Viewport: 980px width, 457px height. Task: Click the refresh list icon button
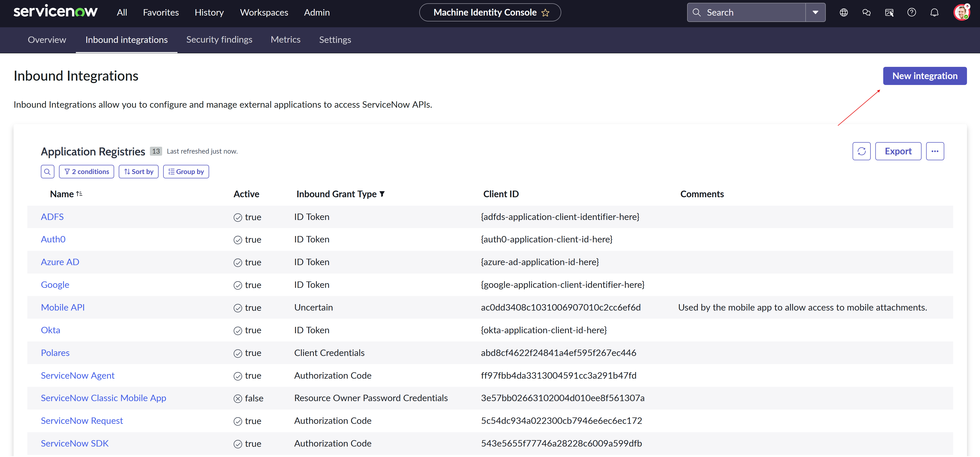pyautogui.click(x=861, y=151)
